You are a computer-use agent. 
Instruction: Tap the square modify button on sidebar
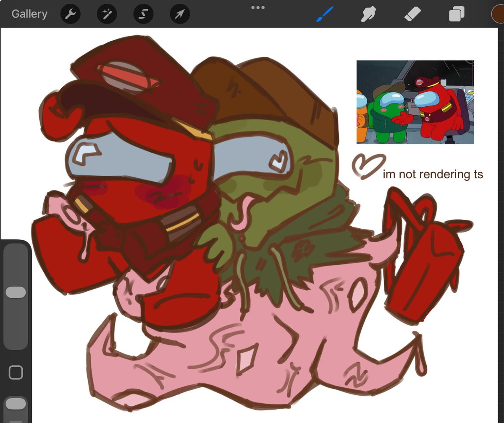click(16, 373)
